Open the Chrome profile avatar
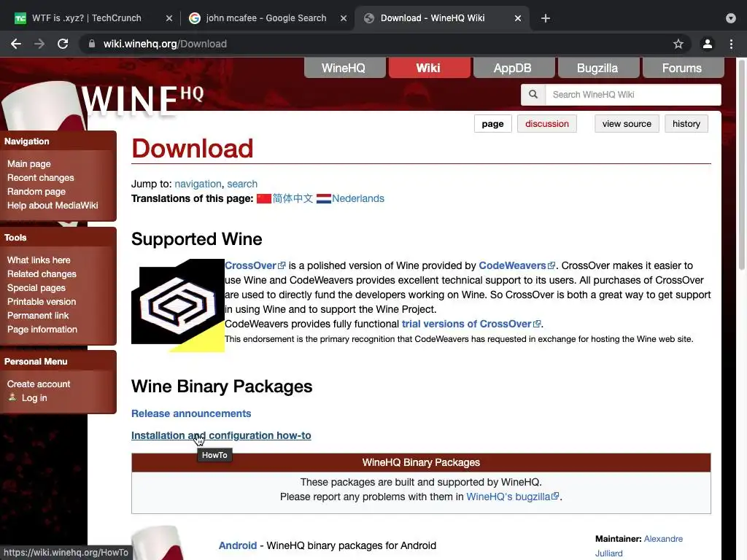747x560 pixels. click(x=708, y=44)
